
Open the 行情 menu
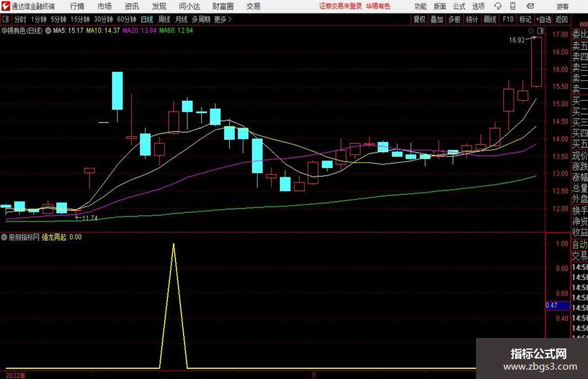tap(77, 6)
